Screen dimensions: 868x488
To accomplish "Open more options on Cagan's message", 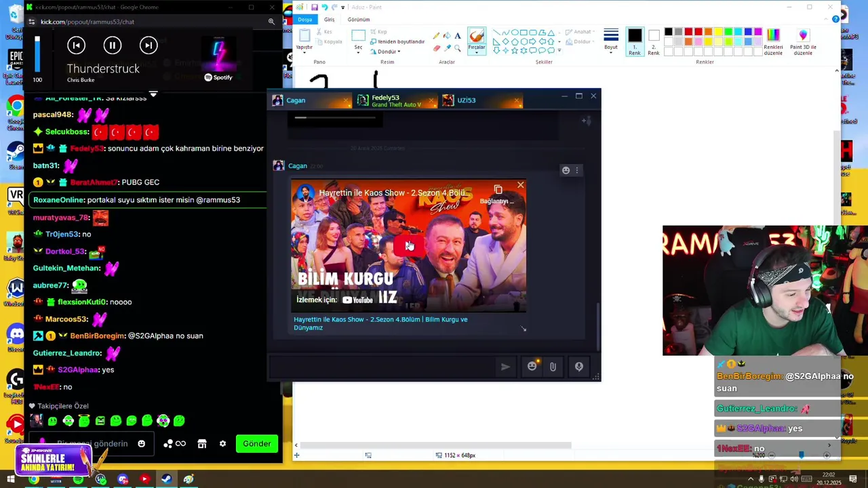I will click(x=577, y=170).
